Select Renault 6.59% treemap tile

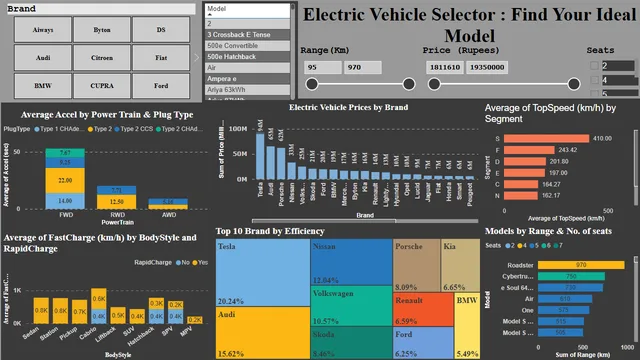point(423,309)
